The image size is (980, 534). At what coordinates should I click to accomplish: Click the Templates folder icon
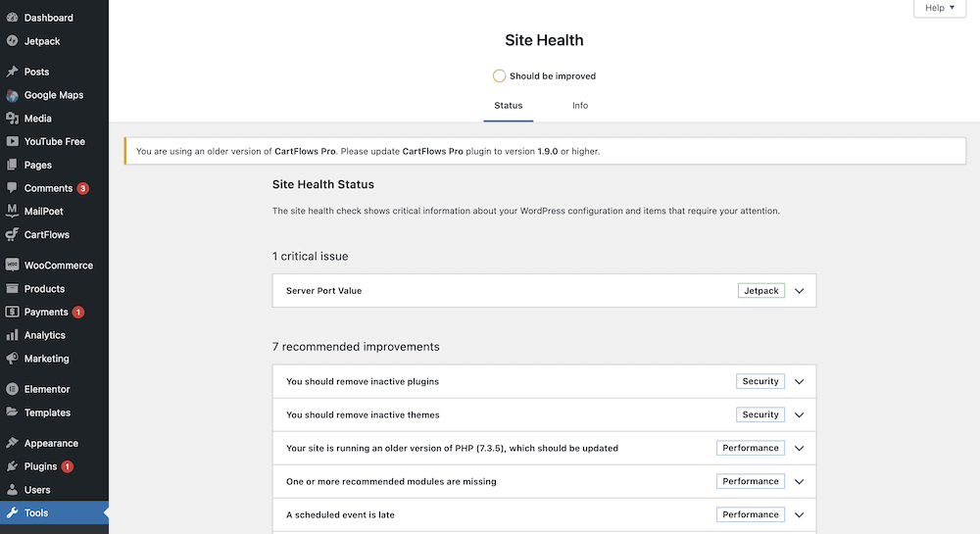tap(12, 413)
